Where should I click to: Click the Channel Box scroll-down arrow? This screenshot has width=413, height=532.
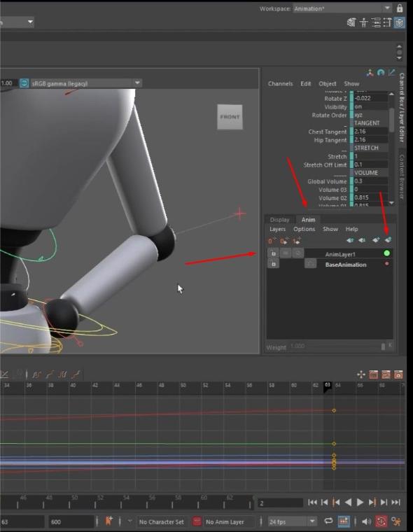[x=391, y=203]
